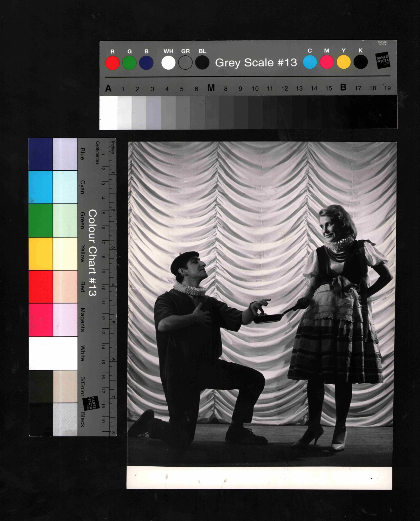The width and height of the screenshot is (420, 521).
Task: Click the 'Grey Scale #13' title text
Action: 256,63
